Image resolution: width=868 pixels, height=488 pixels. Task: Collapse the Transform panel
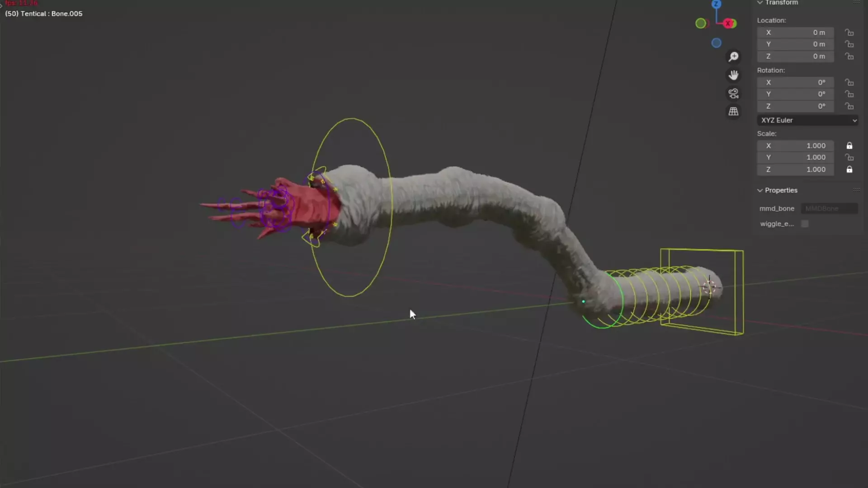tap(760, 3)
